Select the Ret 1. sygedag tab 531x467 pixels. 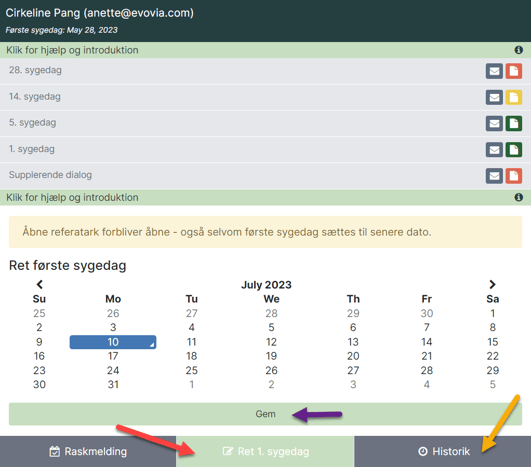pyautogui.click(x=265, y=451)
